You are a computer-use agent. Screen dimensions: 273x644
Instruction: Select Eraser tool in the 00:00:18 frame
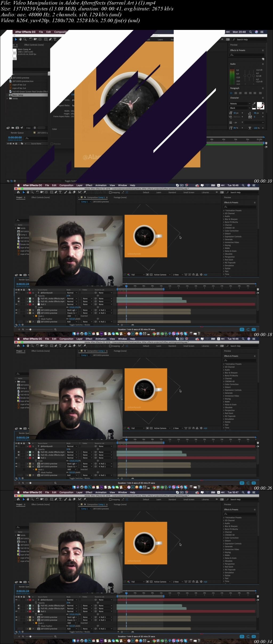click(74, 192)
